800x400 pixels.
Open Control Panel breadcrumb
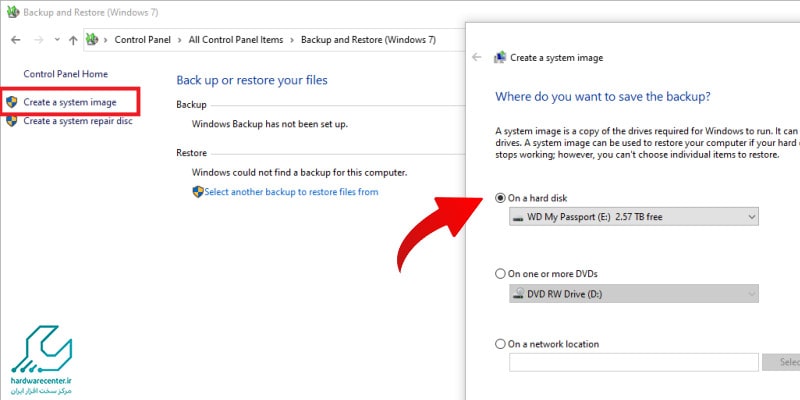click(143, 40)
